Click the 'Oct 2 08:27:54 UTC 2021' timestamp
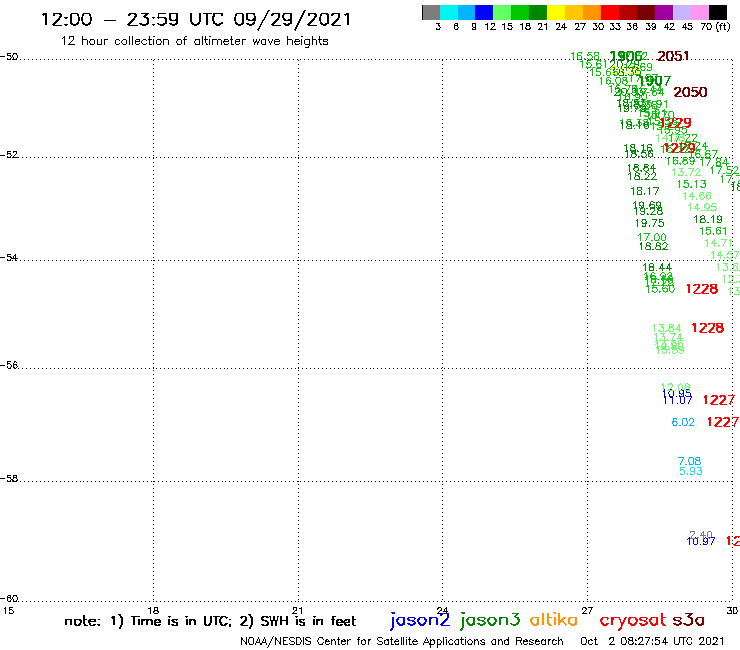Image resolution: width=740 pixels, height=650 pixels. (652, 641)
